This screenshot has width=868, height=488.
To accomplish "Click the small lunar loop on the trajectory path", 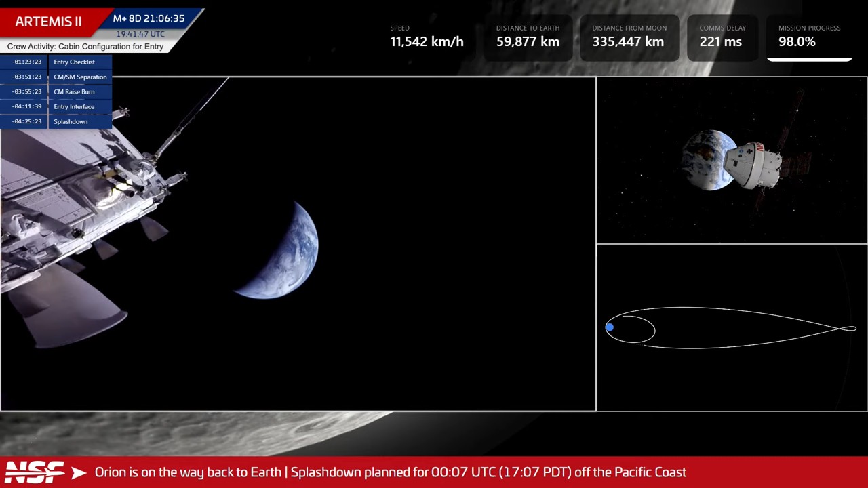I will [x=848, y=329].
